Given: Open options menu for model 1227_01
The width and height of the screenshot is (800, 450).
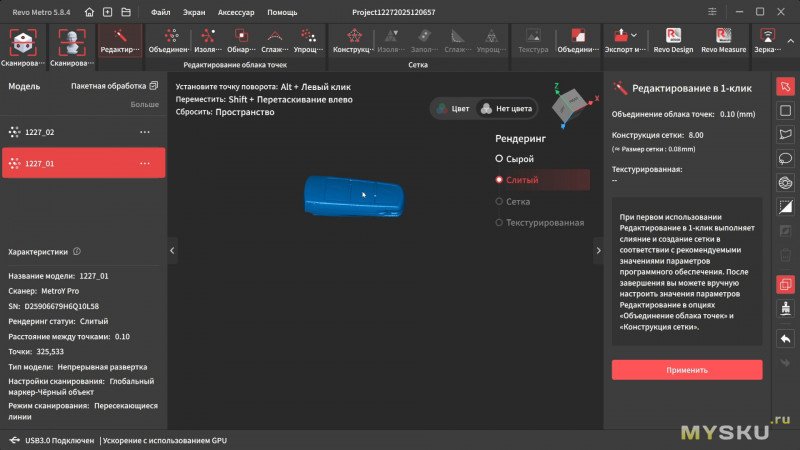Looking at the screenshot, I should (145, 163).
